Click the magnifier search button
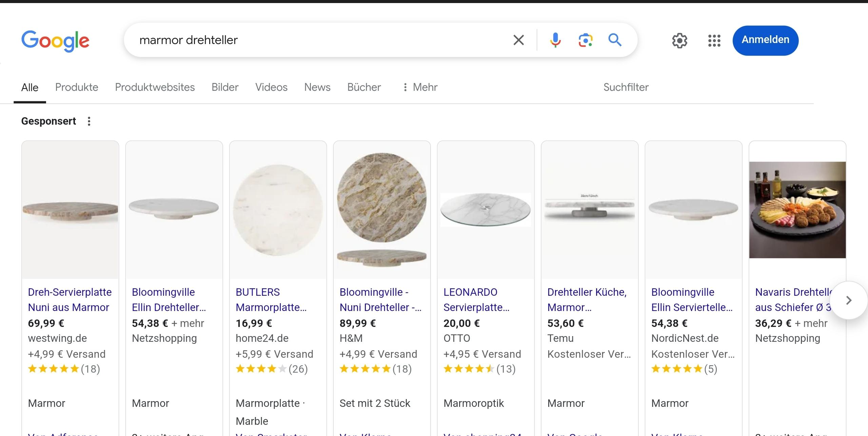 click(615, 40)
